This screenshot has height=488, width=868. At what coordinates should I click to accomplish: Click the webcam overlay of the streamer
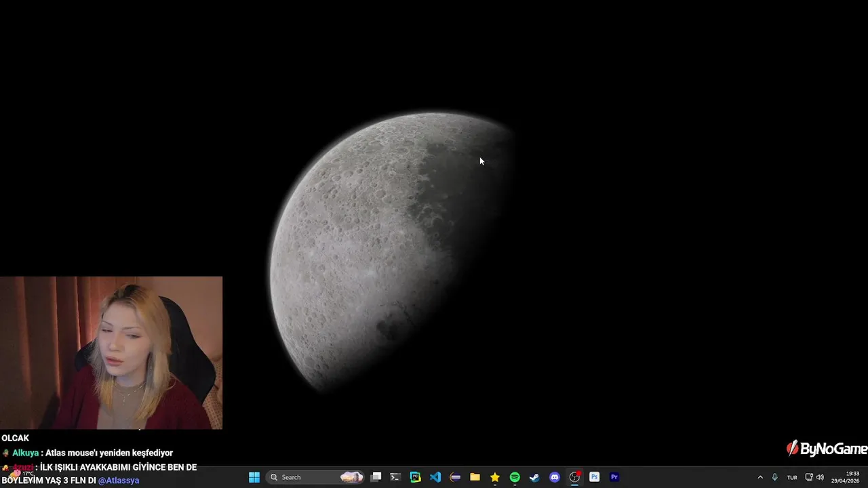click(111, 352)
